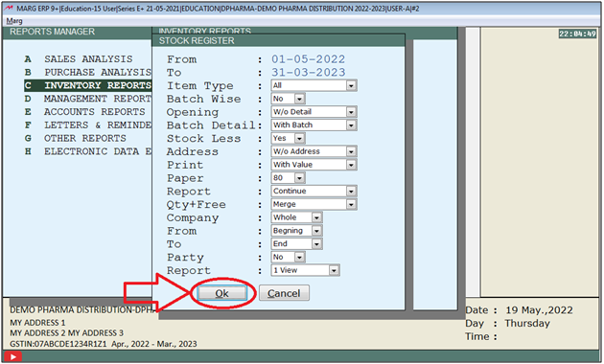Screen dimensions: 604x364
Task: Click the Marg ERP logo in title bar
Action: point(8,8)
